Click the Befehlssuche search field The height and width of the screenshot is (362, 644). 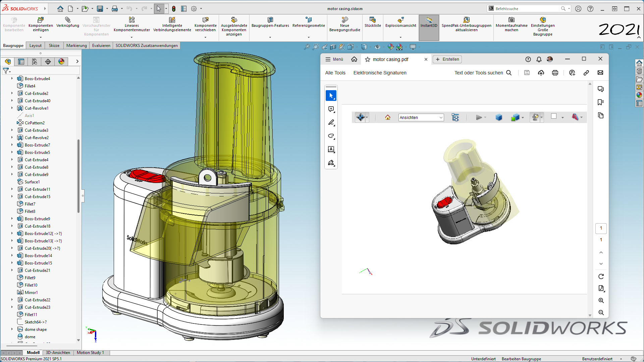click(529, 9)
